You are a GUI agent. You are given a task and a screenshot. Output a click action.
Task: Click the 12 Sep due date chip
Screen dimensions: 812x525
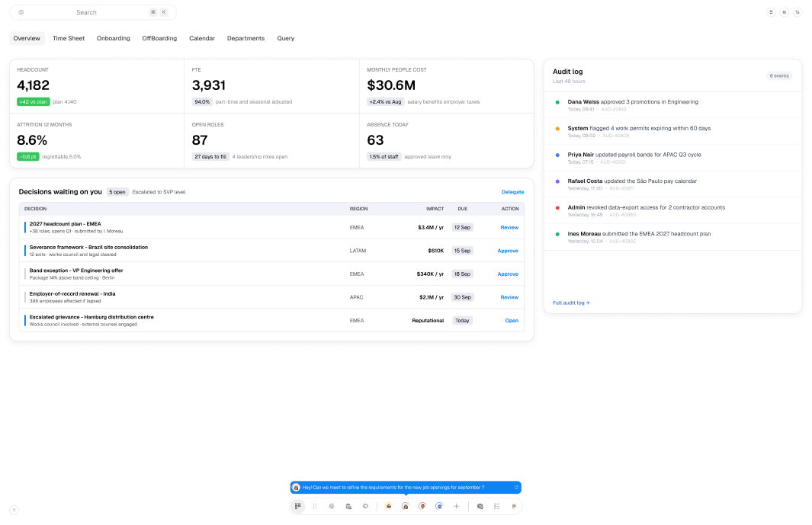pos(463,227)
